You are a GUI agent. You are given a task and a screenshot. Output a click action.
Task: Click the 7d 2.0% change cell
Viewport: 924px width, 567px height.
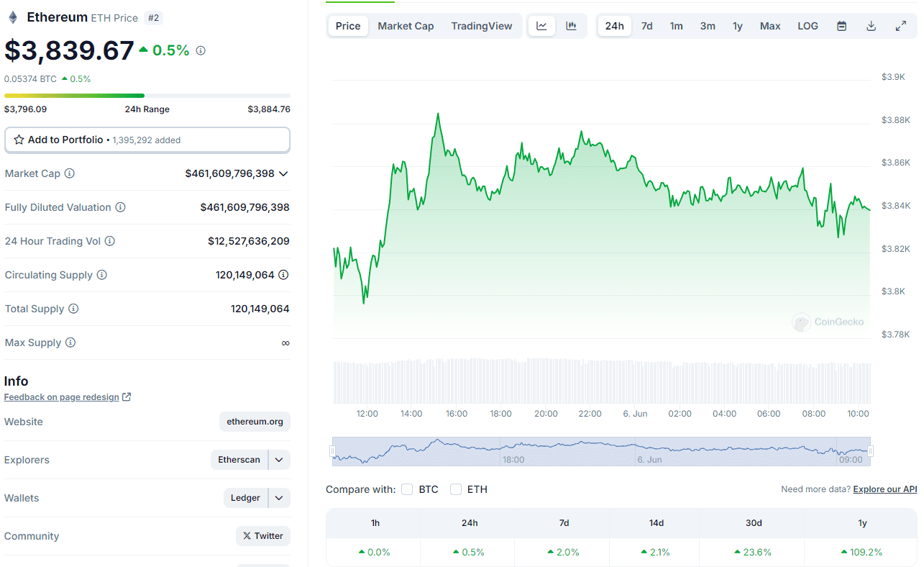[564, 553]
